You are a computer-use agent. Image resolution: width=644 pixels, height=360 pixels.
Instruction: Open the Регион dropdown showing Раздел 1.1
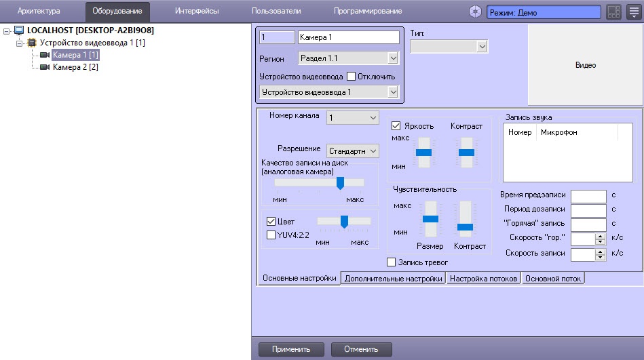click(x=349, y=58)
